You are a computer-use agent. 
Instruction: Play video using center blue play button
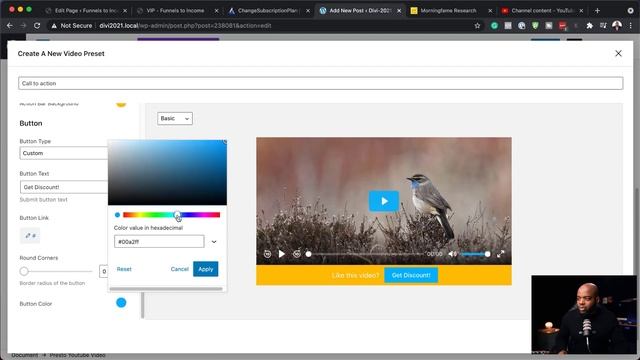[x=384, y=201]
